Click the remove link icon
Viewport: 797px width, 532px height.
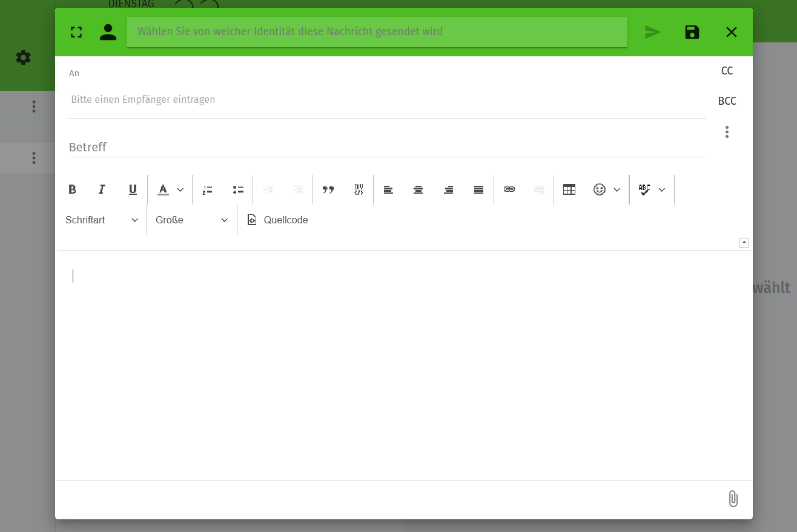pyautogui.click(x=539, y=189)
